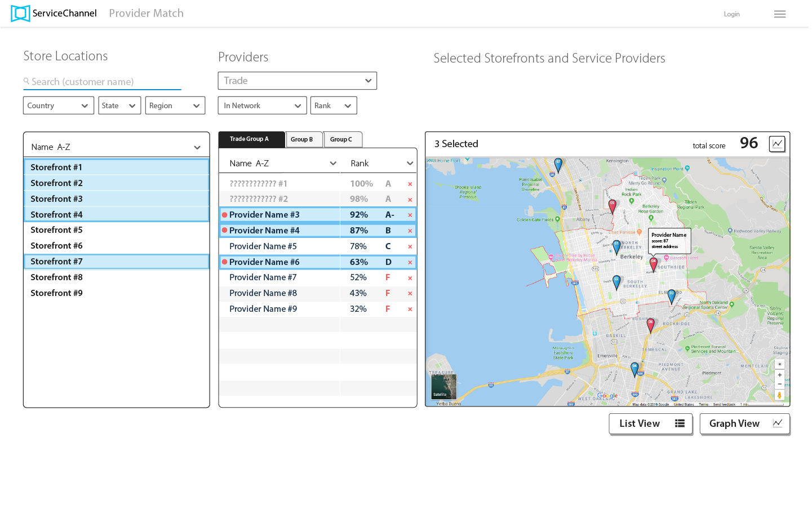Viewport: 812px width, 508px height.
Task: Click blue map pin 01
Action: point(616,246)
